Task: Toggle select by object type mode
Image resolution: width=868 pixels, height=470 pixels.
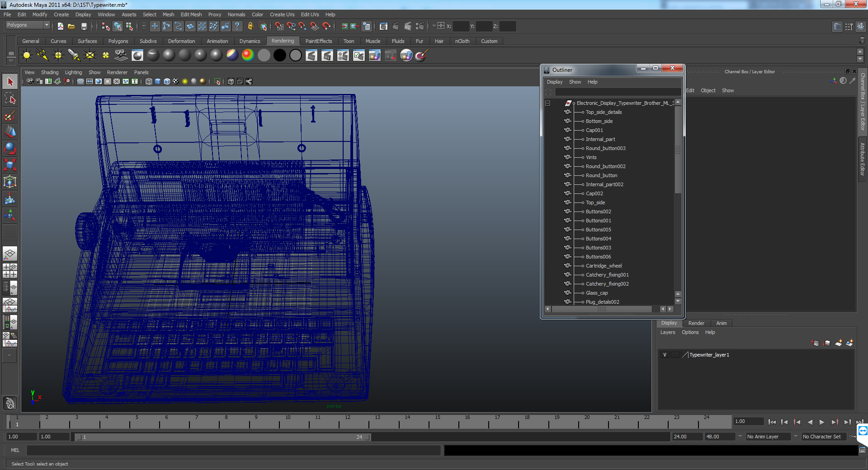Action: click(118, 26)
